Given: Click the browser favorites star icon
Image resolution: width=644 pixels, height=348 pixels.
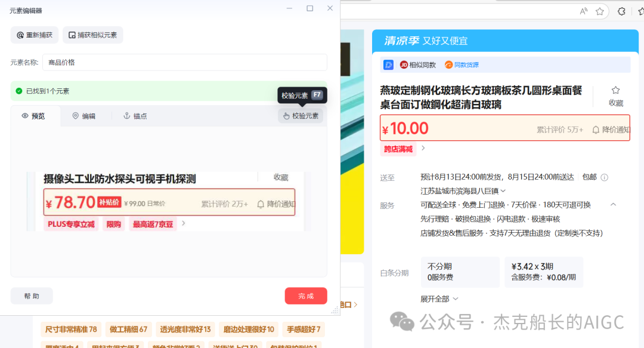Looking at the screenshot, I should 600,11.
